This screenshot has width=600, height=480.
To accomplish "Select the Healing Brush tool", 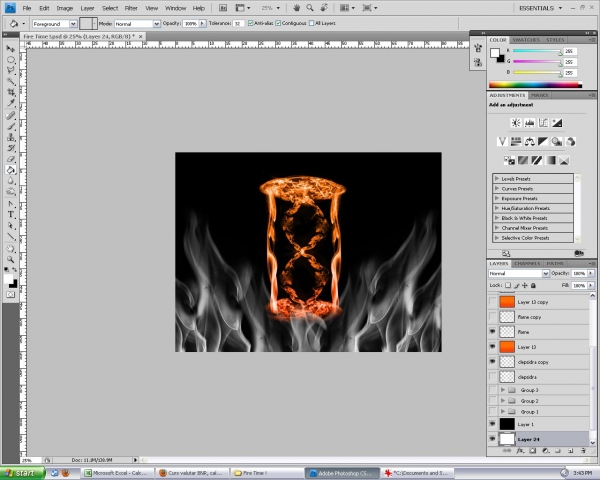I will coord(10,116).
